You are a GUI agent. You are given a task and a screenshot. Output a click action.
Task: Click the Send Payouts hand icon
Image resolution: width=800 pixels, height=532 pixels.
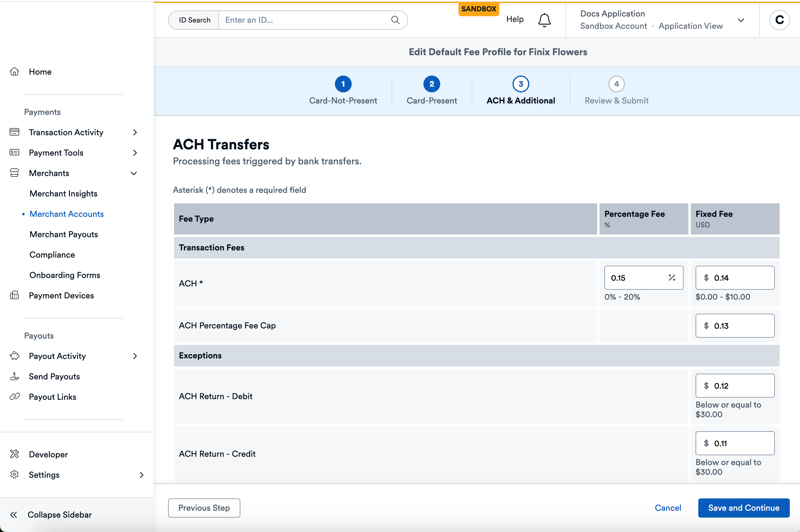click(x=14, y=376)
